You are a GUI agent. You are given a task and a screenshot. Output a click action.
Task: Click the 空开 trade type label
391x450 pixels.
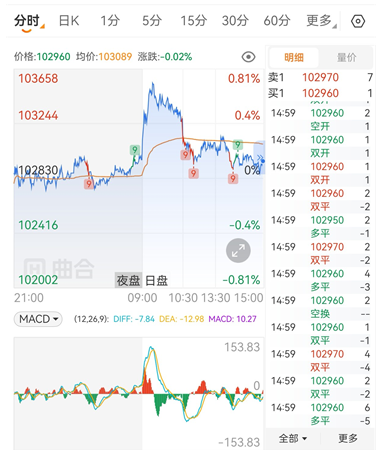(x=320, y=126)
